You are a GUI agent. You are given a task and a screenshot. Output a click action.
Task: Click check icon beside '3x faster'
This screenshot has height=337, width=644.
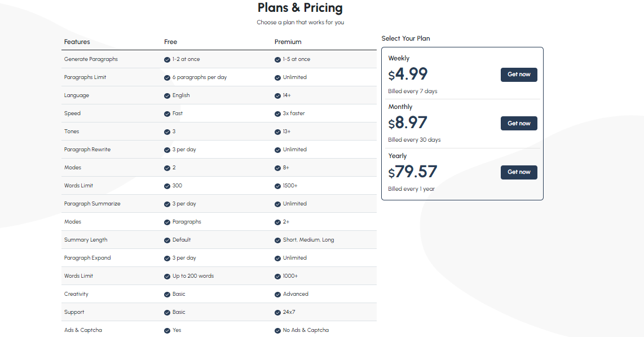coord(277,114)
